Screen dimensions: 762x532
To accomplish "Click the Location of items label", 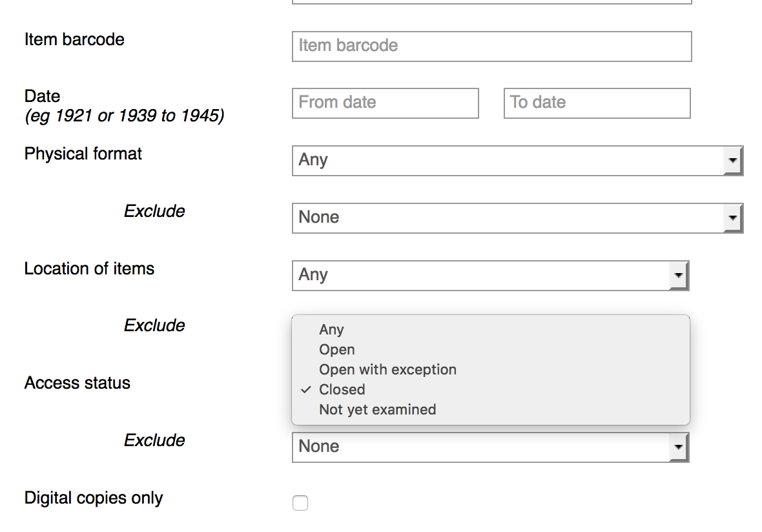I will (89, 269).
